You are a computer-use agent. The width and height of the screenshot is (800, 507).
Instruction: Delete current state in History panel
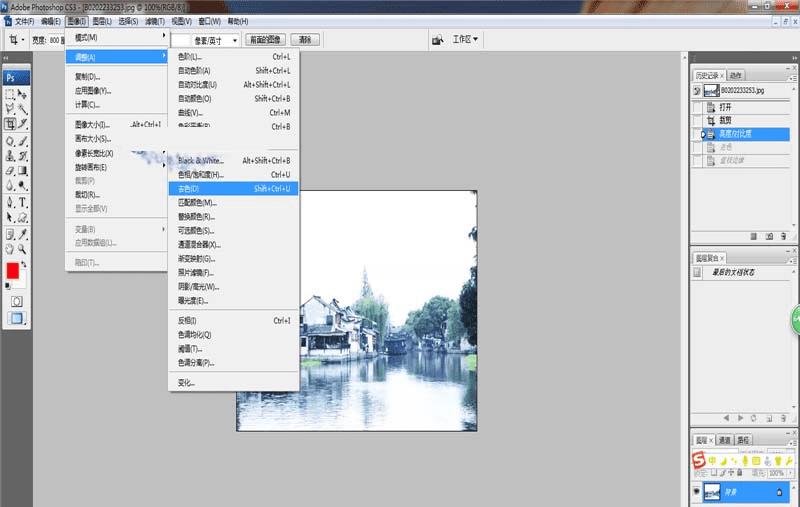click(784, 237)
